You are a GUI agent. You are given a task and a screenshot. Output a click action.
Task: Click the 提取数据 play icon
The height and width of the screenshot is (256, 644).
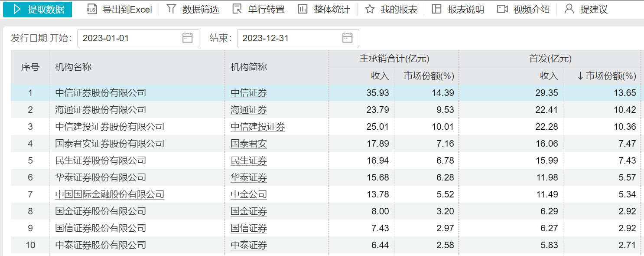point(17,9)
